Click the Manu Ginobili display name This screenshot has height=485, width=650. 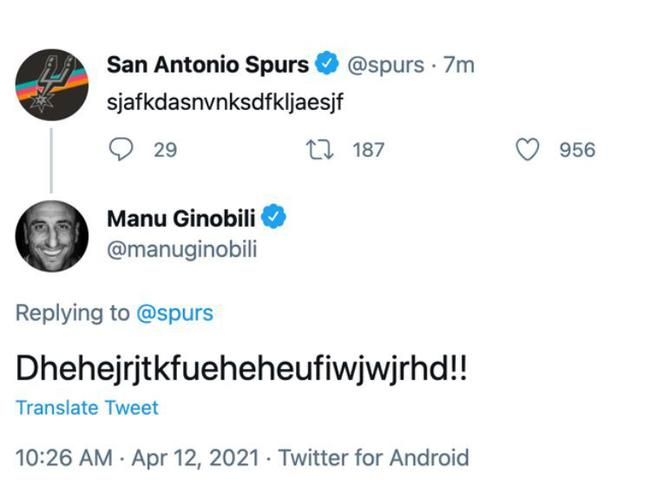click(182, 218)
